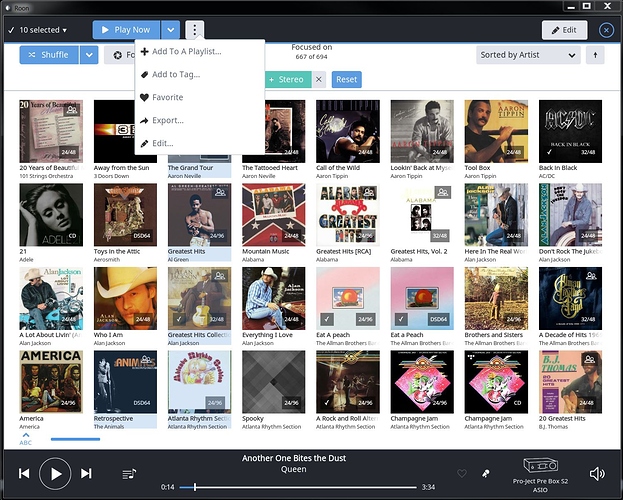Open Aaron Tippin artist link under Tool Box
Viewport: 623px width, 500px height.
(480, 176)
